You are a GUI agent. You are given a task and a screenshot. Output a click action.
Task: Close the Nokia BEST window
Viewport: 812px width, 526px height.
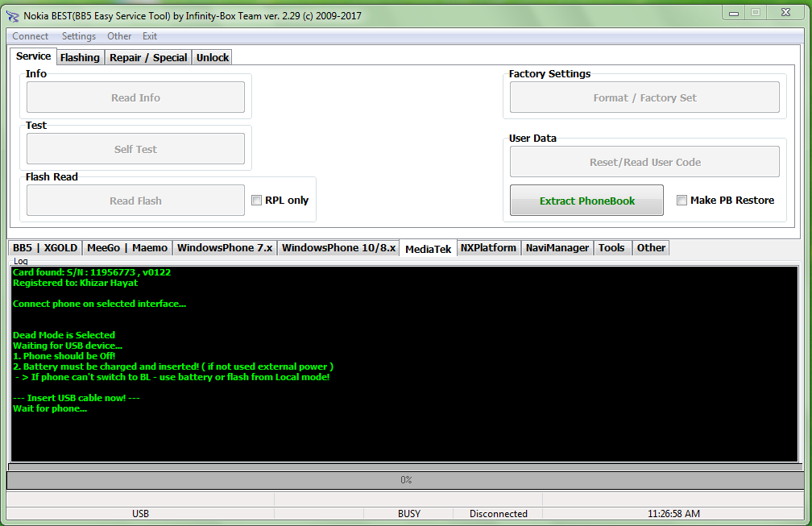(785, 12)
